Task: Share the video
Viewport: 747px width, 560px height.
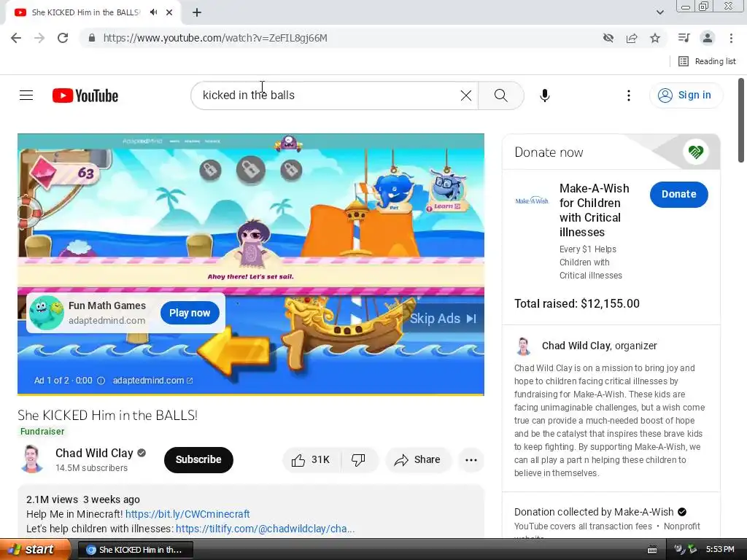Action: (x=417, y=459)
